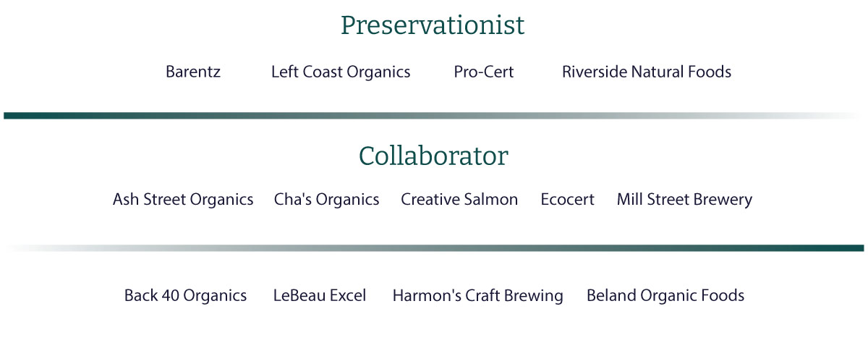Click the word Brewery in Mill Street Brewery
Image resolution: width=868 pixels, height=343 pixels.
[x=723, y=200]
